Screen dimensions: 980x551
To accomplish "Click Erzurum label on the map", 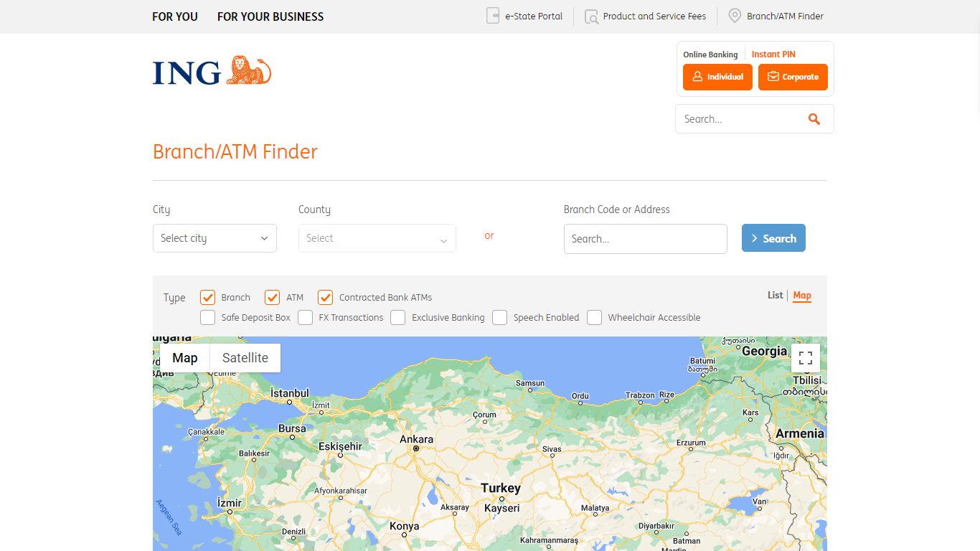I will point(691,443).
